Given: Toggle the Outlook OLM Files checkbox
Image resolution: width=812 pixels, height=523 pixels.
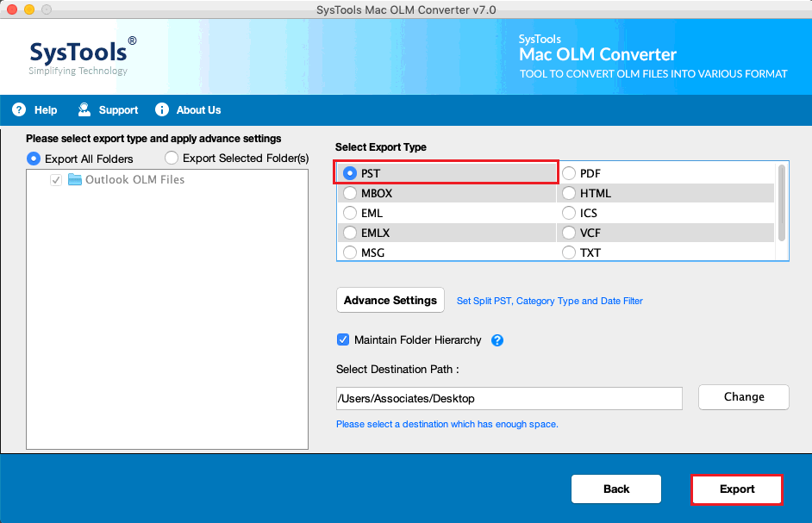Looking at the screenshot, I should pyautogui.click(x=56, y=180).
